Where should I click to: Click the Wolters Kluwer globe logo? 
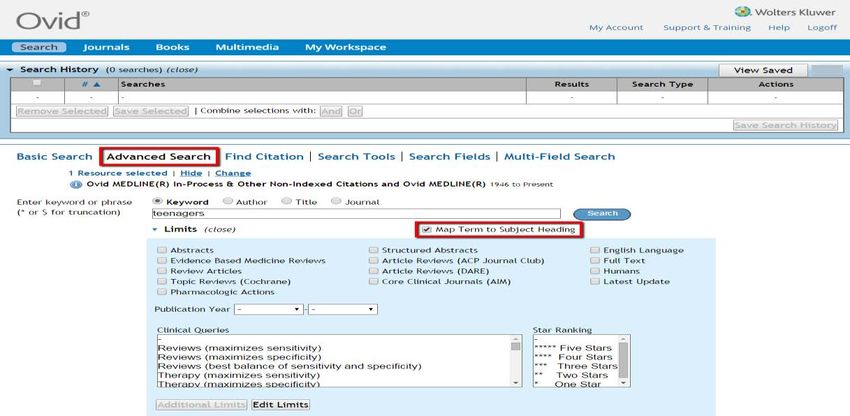743,12
